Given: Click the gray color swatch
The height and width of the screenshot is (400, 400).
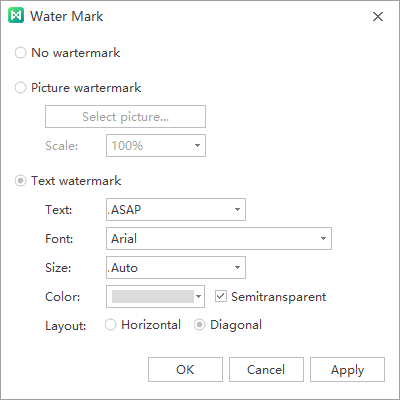Looking at the screenshot, I should (x=153, y=296).
